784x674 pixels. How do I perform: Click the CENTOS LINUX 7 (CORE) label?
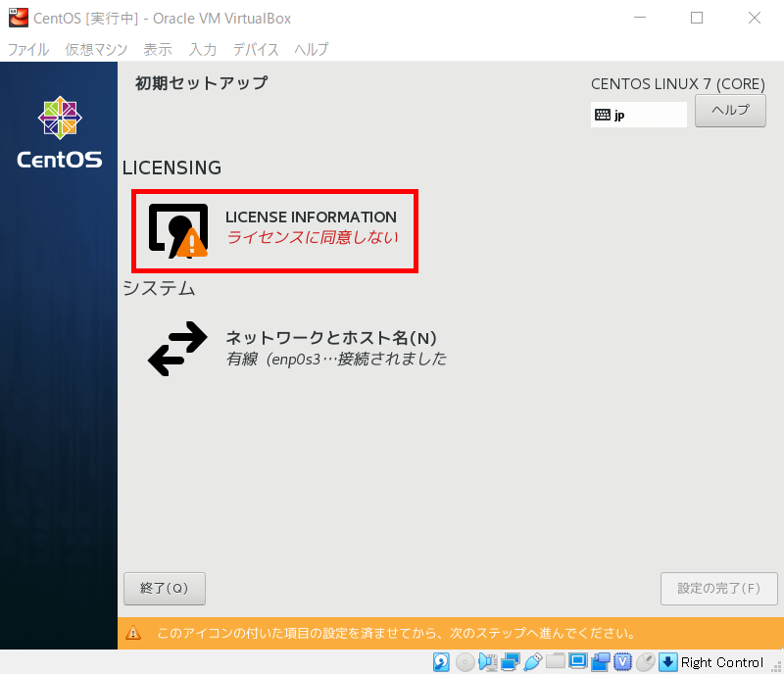(678, 84)
